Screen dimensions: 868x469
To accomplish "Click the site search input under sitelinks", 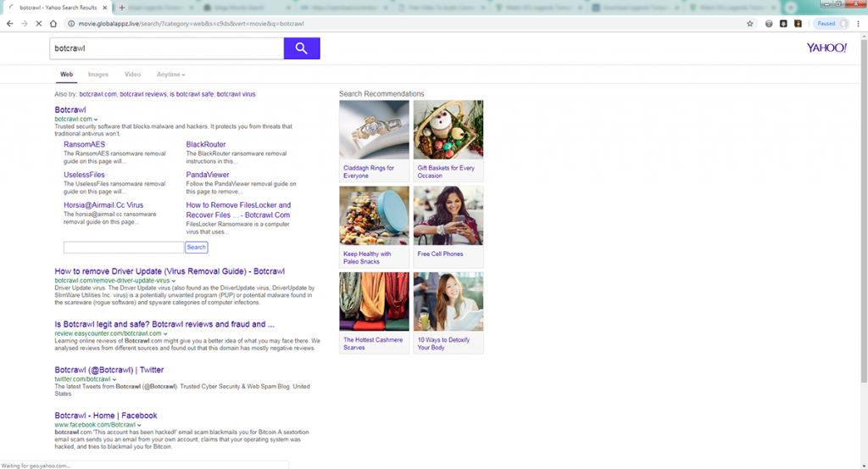I will click(x=124, y=248).
